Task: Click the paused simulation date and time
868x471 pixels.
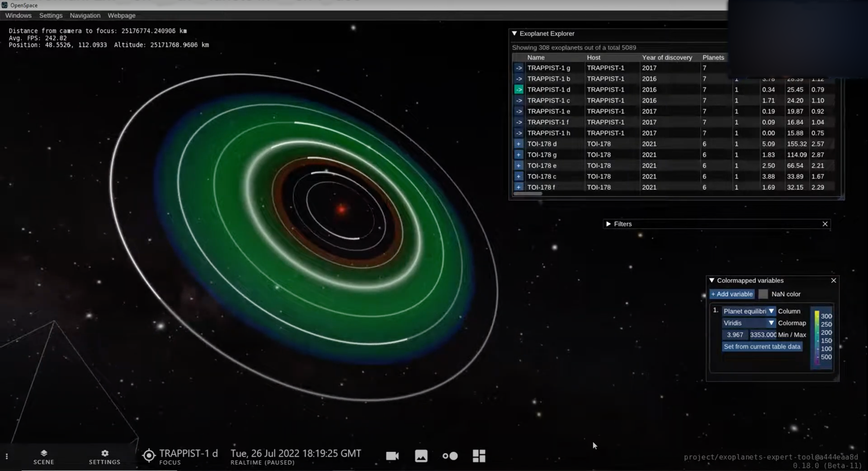Action: (295, 454)
